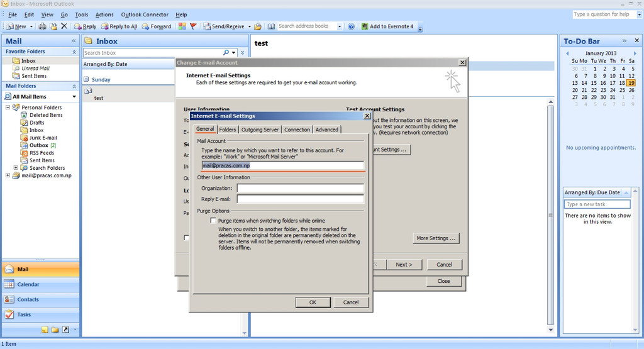The image size is (644, 349).
Task: Open the New item dropdown arrow
Action: coord(31,26)
